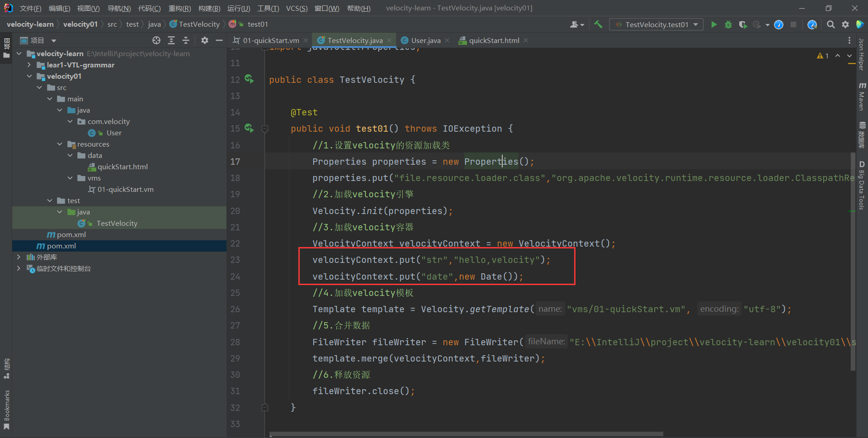Collapse the resources folder

pos(60,144)
